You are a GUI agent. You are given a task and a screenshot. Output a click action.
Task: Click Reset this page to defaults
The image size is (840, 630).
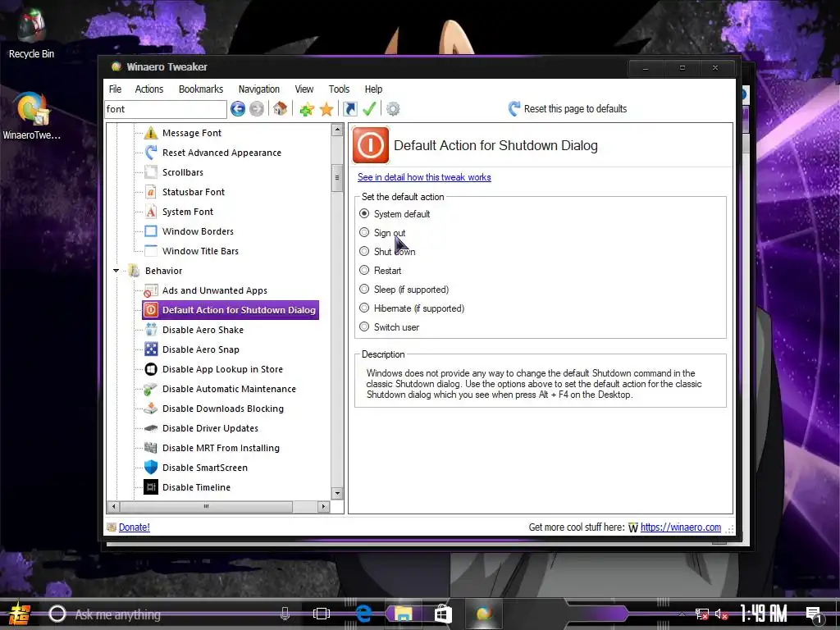[568, 109]
